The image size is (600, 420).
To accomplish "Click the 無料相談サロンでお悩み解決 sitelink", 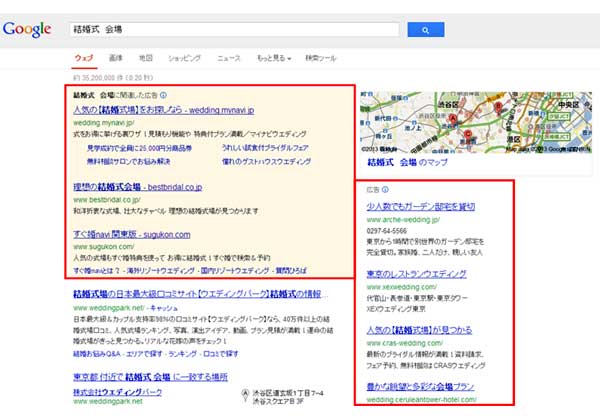I will pyautogui.click(x=129, y=161).
